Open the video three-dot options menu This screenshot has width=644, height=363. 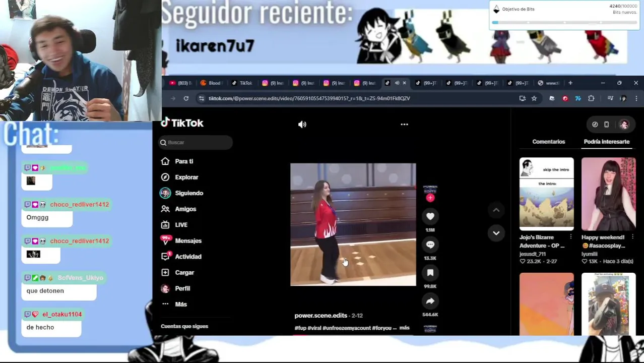[404, 124]
